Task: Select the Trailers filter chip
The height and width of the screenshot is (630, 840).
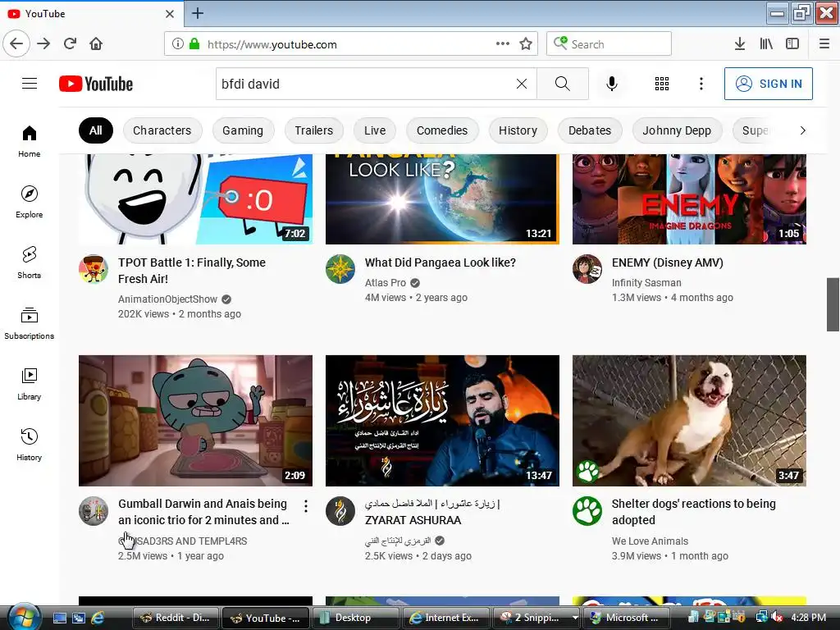Action: (x=314, y=130)
